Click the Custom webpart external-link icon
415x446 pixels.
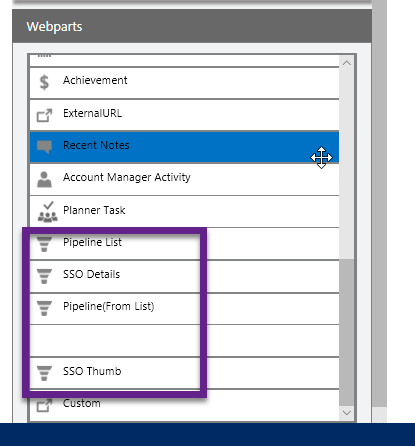[44, 405]
